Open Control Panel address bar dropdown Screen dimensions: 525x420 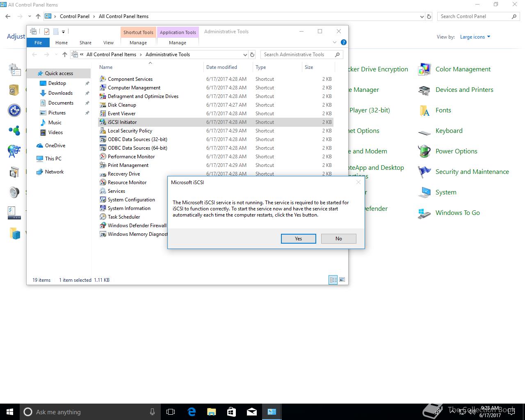422,16
